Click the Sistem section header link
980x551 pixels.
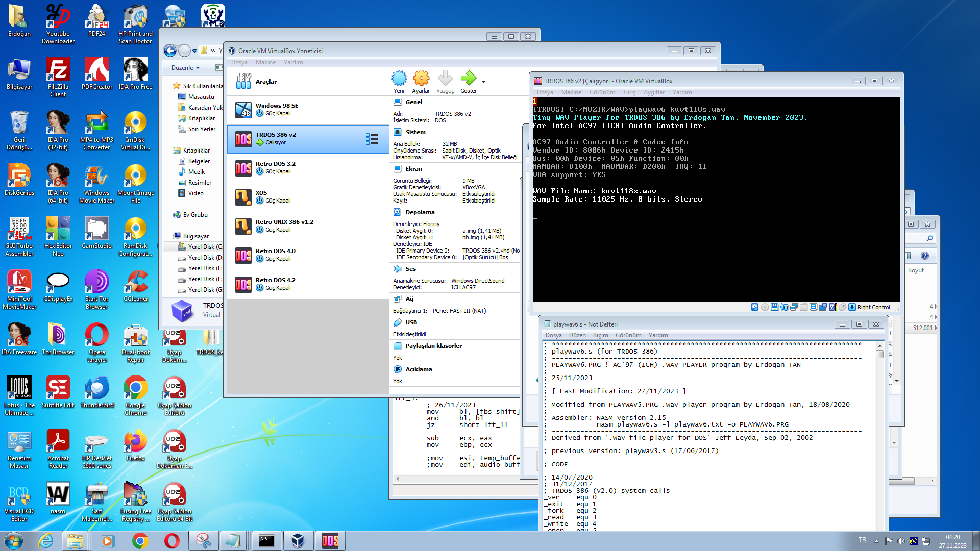[415, 132]
